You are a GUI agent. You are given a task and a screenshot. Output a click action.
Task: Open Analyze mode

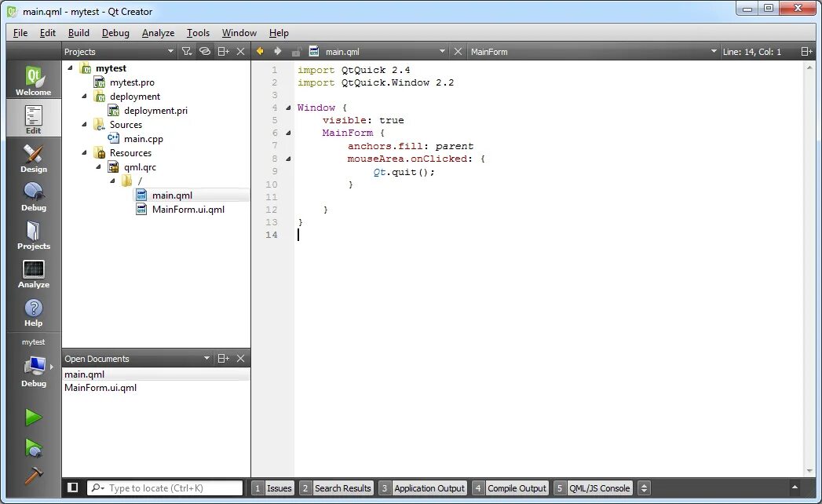click(34, 272)
